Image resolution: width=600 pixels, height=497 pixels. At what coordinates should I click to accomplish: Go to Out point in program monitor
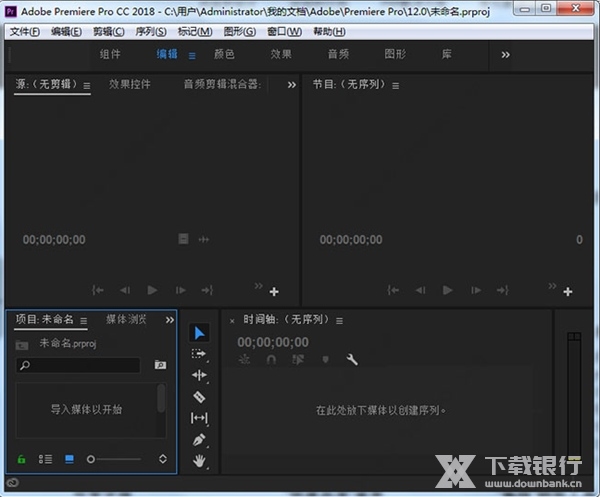pos(502,290)
